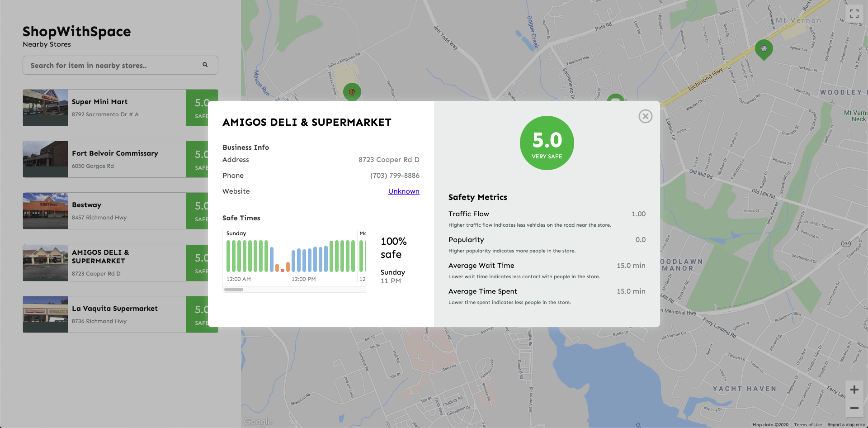Toggle fullscreen map view
This screenshot has height=428, width=868.
[x=854, y=14]
